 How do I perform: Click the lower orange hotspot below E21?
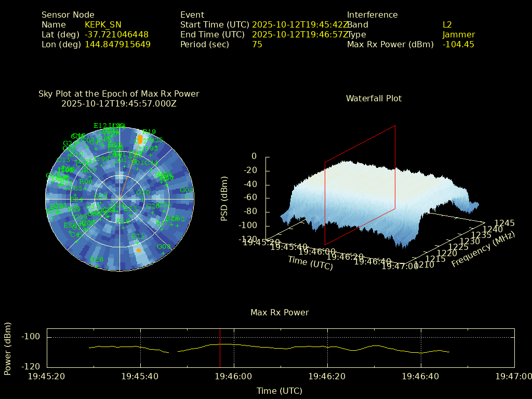139,250
